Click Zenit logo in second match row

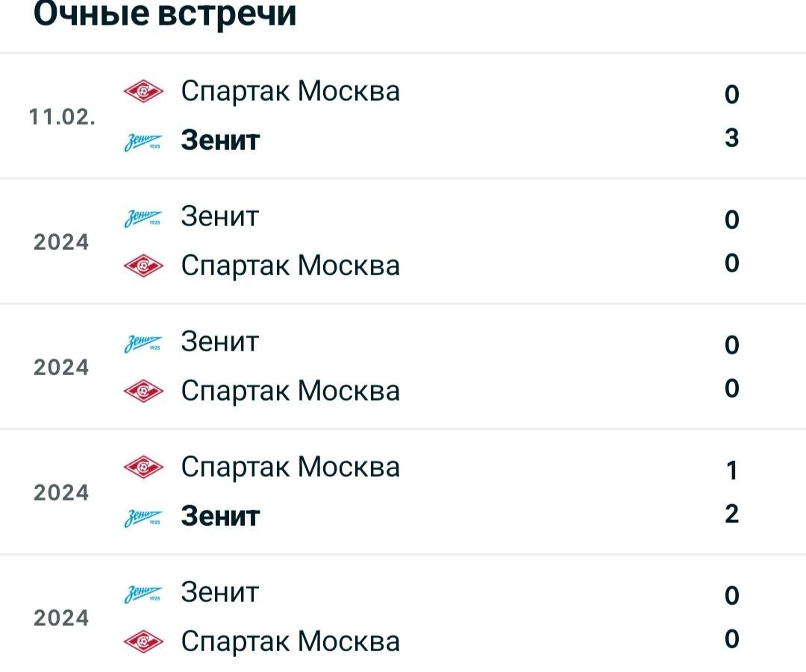tap(143, 217)
